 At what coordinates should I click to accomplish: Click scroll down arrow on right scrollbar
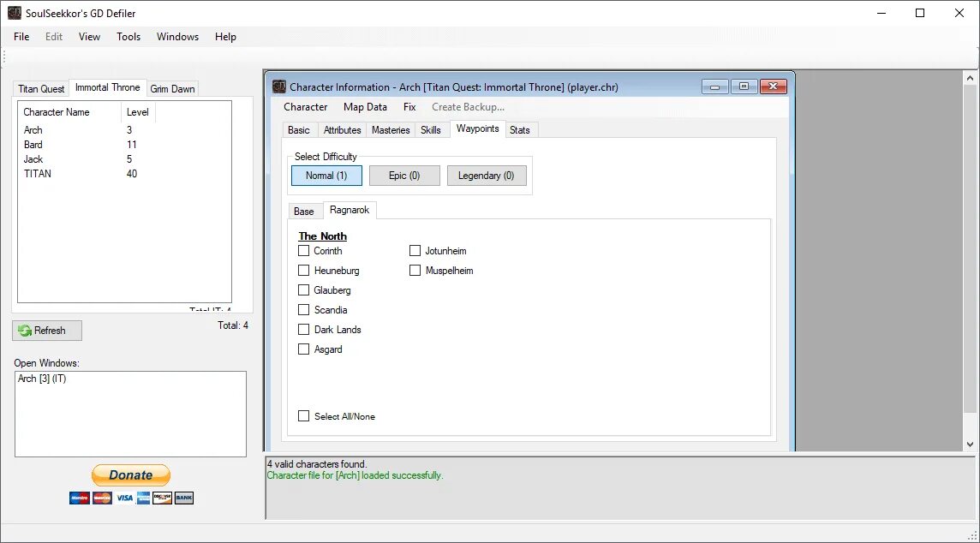point(970,445)
